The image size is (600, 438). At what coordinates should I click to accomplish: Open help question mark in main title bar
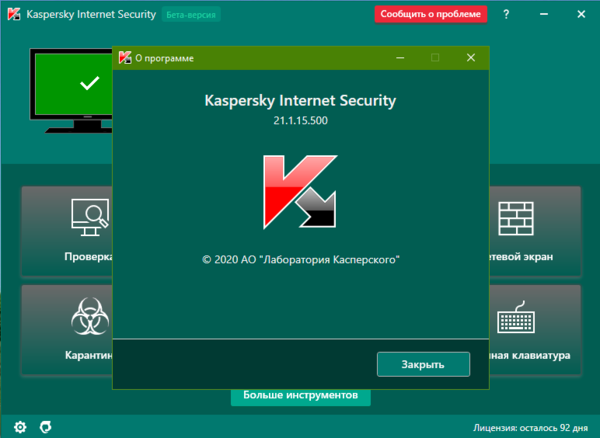point(506,14)
